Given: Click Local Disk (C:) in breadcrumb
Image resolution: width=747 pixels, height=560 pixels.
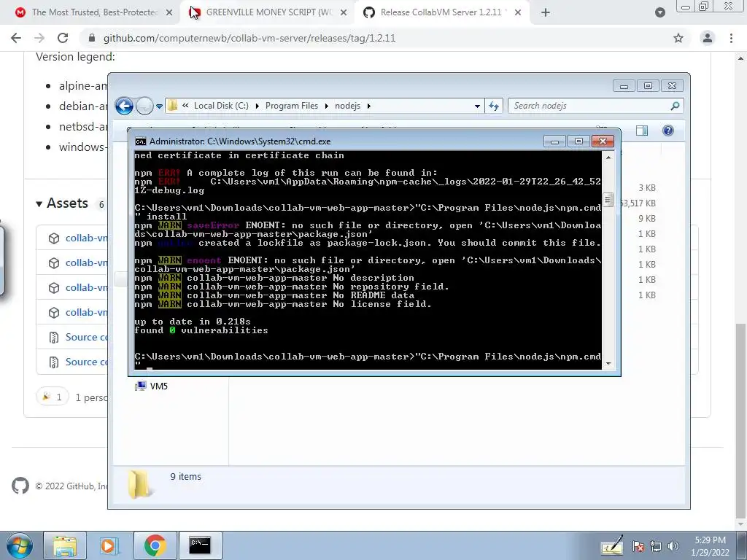Looking at the screenshot, I should [x=221, y=106].
